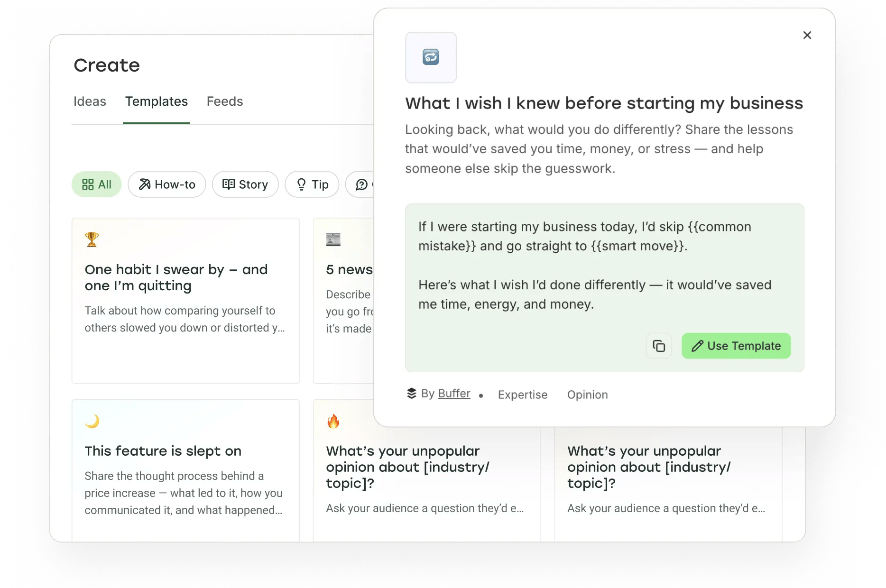The height and width of the screenshot is (588, 886).
Task: Click the fire icon on the unpopular opinion card
Action: tap(333, 421)
